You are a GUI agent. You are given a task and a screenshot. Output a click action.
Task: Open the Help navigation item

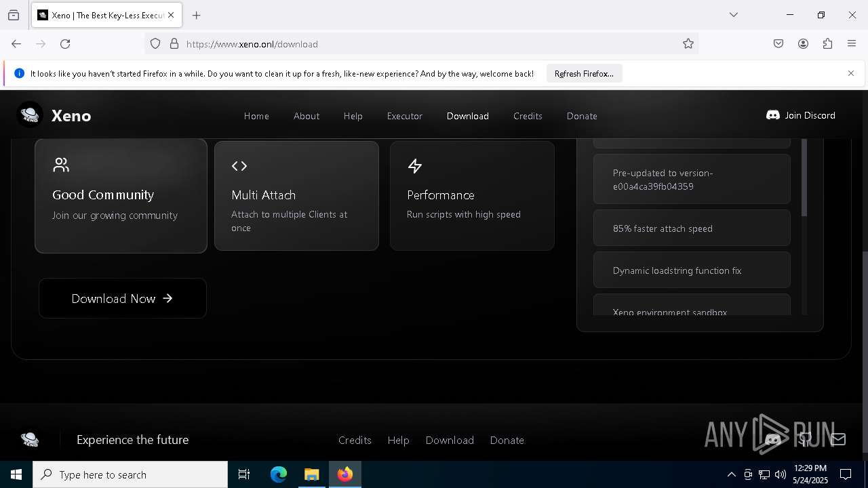(353, 116)
